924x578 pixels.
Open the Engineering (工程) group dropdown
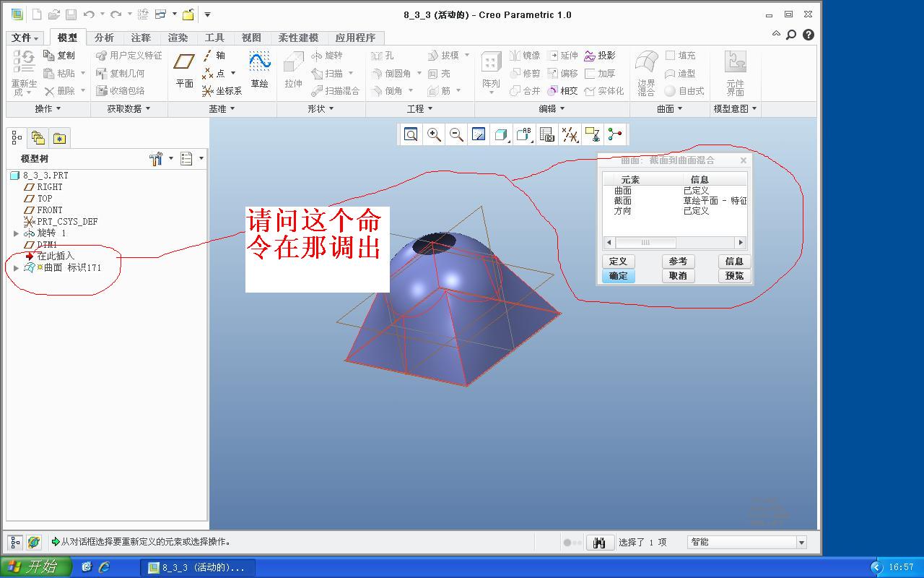pyautogui.click(x=420, y=109)
